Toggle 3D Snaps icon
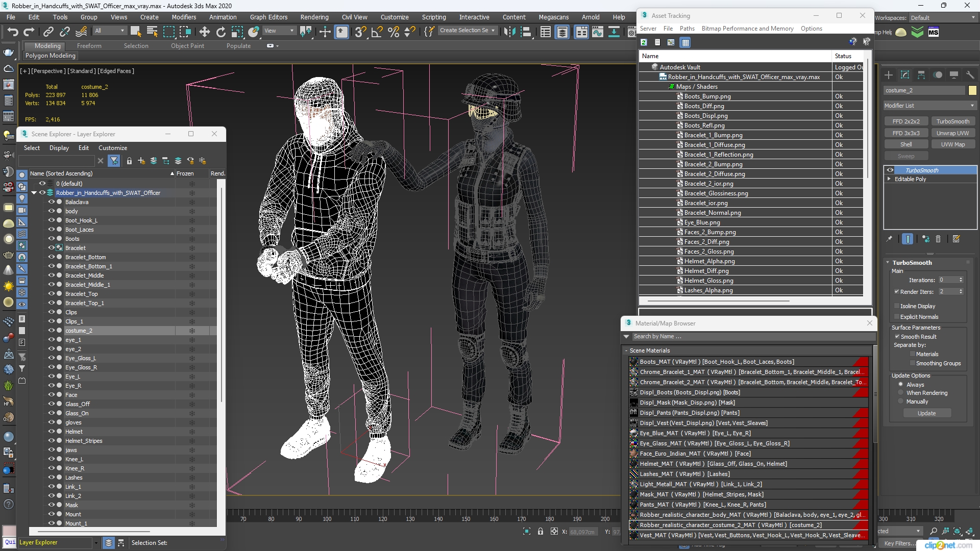Screen dimensions: 980x551 tap(360, 32)
